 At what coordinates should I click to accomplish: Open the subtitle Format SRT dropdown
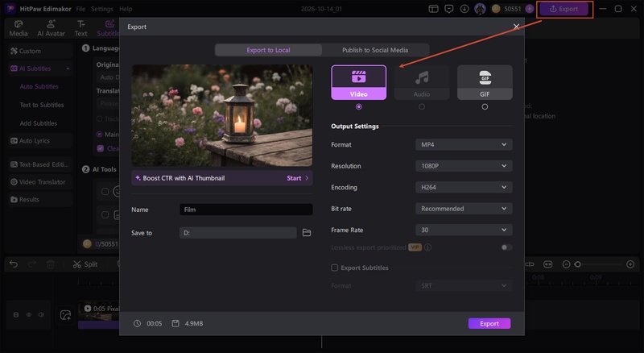coord(464,285)
